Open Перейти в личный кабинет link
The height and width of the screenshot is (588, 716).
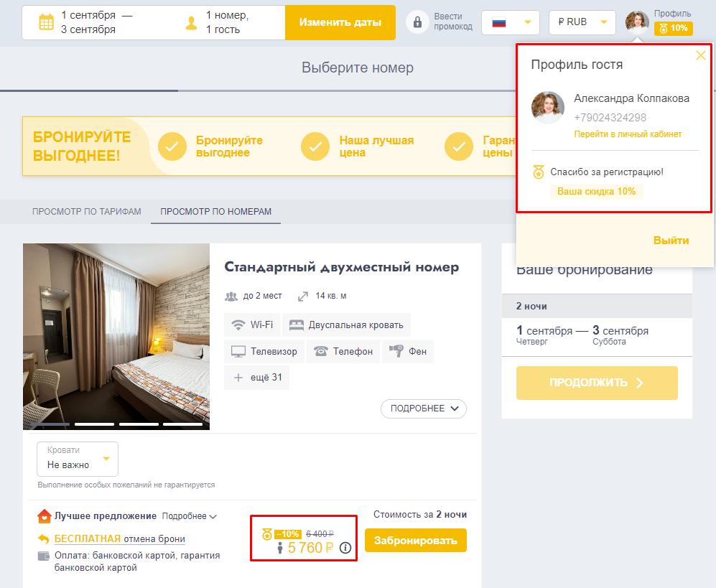628,134
